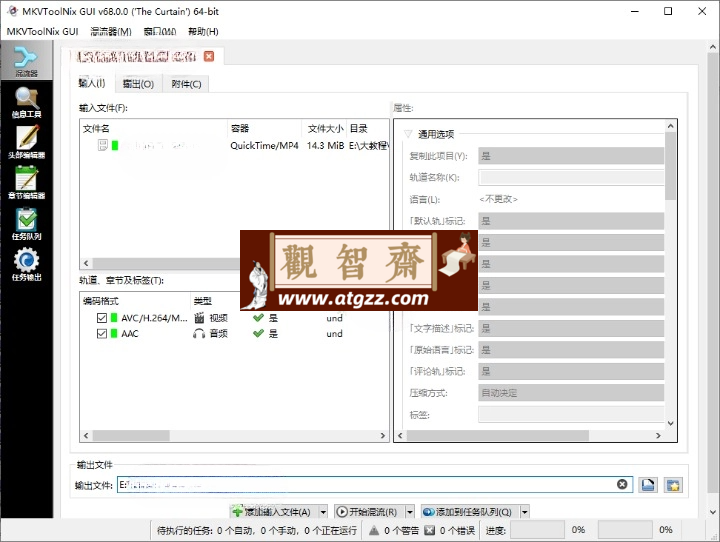Open the start multiplexing dropdown arrow
The width and height of the screenshot is (720, 542).
410,512
